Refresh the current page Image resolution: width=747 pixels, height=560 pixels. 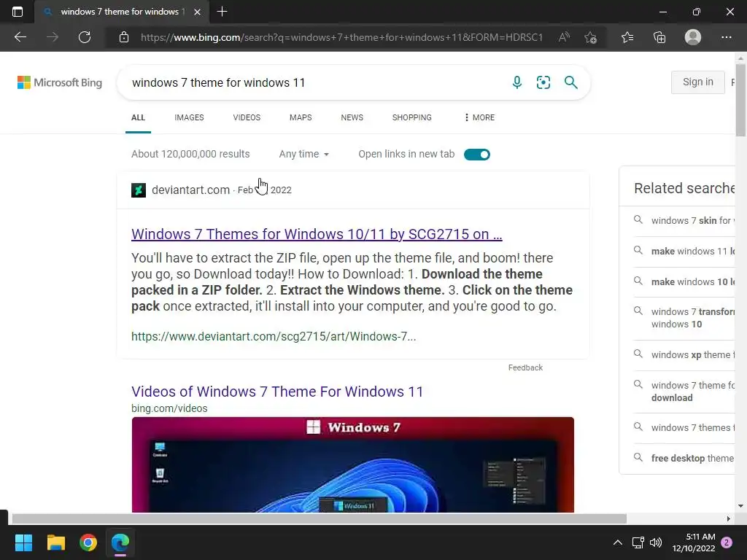[85, 37]
